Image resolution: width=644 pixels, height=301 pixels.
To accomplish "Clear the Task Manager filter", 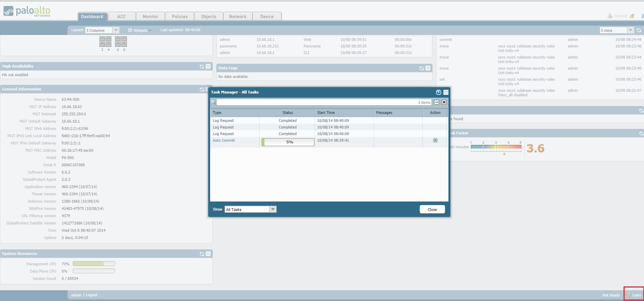I will [444, 102].
